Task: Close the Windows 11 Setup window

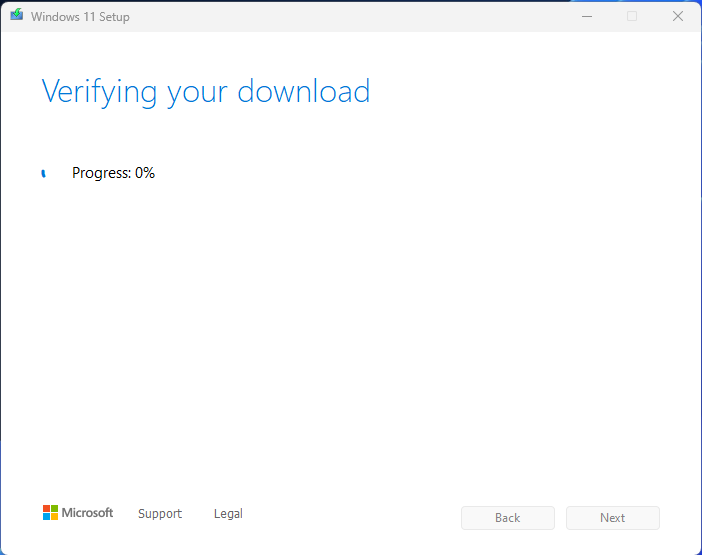Action: click(x=678, y=17)
